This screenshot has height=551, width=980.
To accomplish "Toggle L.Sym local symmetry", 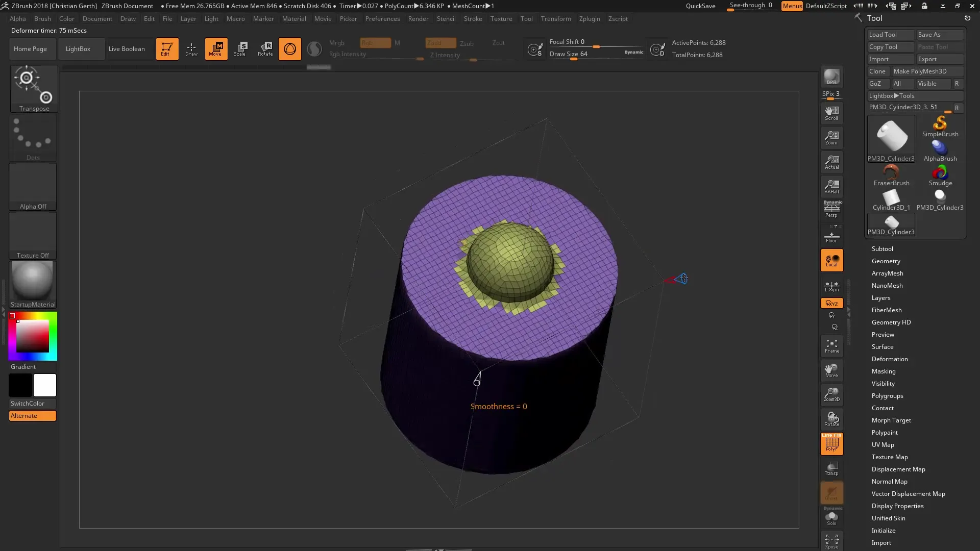I will (x=831, y=286).
